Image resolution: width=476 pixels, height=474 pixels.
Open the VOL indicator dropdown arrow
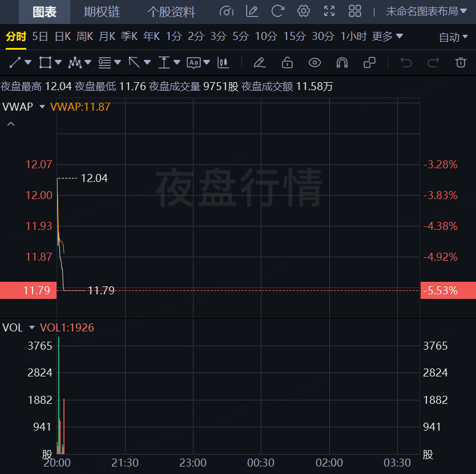(x=32, y=327)
